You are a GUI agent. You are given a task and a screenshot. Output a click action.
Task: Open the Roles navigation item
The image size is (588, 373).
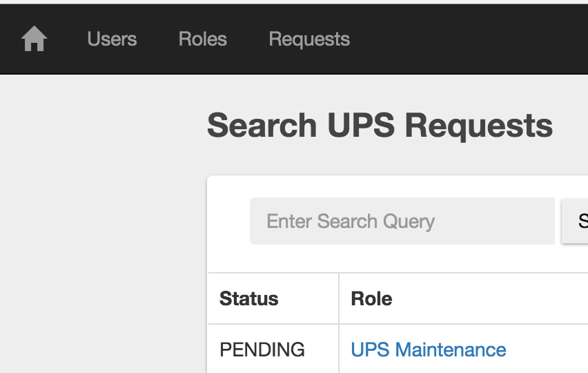[202, 39]
